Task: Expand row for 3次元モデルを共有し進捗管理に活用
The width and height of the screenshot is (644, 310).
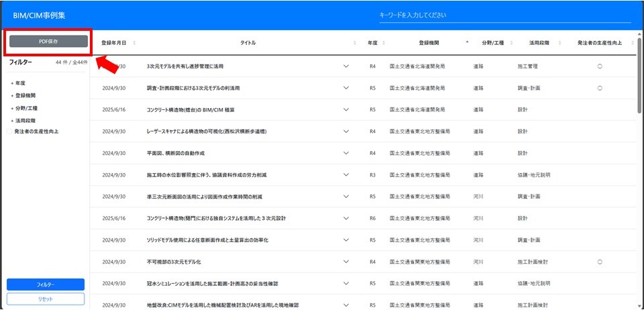Action: point(347,66)
